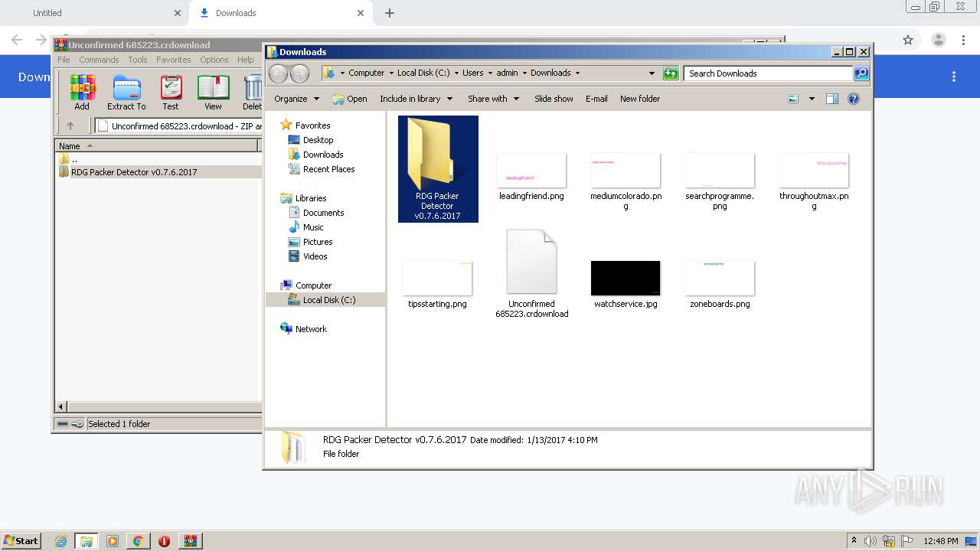The image size is (980, 551).
Task: Open the Downloads page three-dot menu
Action: pyautogui.click(x=954, y=77)
